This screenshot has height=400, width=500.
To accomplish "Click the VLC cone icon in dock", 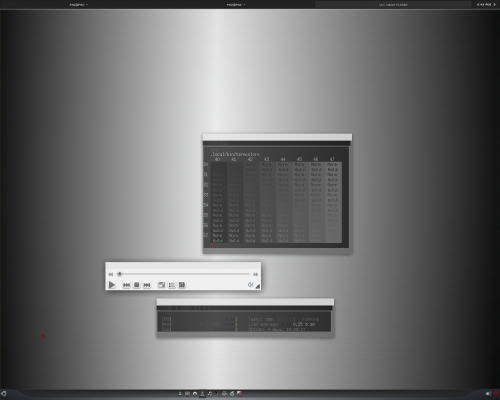I will [x=202, y=394].
